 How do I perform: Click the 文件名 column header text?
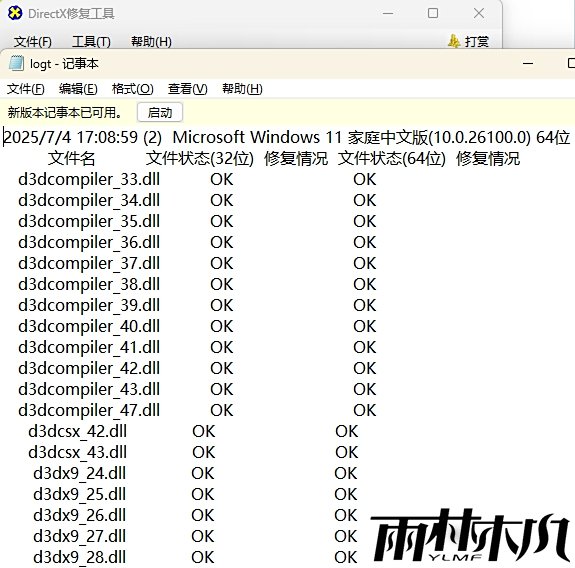click(72, 159)
